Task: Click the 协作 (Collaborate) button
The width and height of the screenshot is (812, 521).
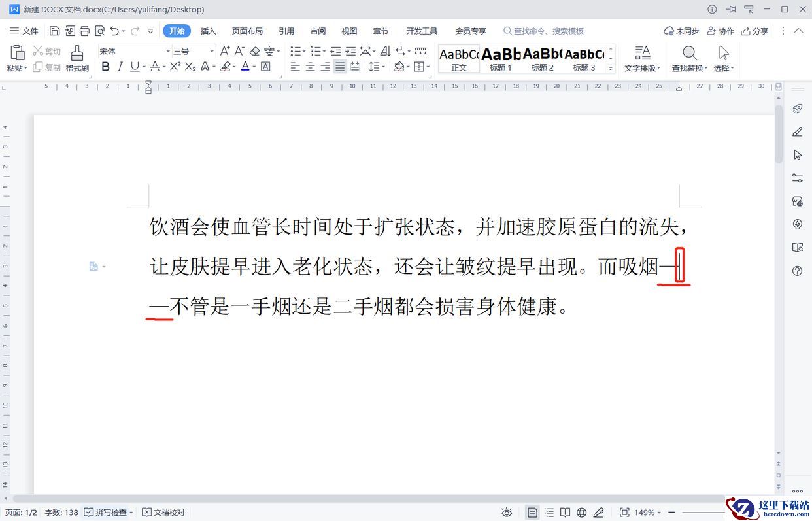Action: click(x=720, y=31)
